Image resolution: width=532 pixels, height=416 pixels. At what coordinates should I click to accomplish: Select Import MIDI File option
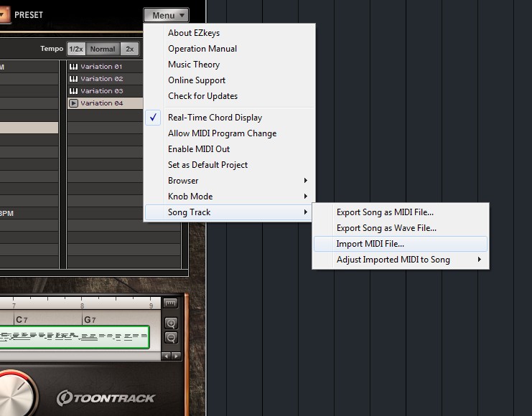pos(401,244)
